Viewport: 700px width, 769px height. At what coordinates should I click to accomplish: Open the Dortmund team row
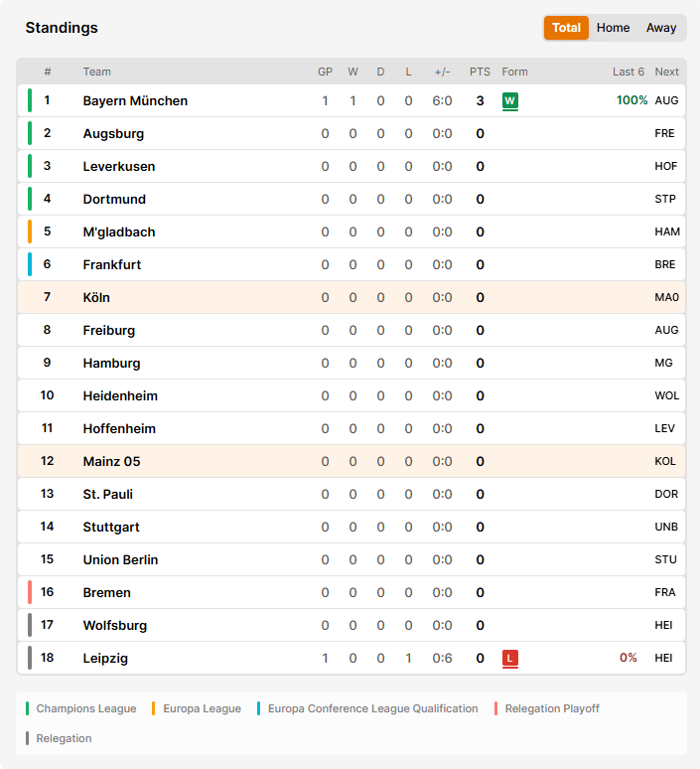351,199
